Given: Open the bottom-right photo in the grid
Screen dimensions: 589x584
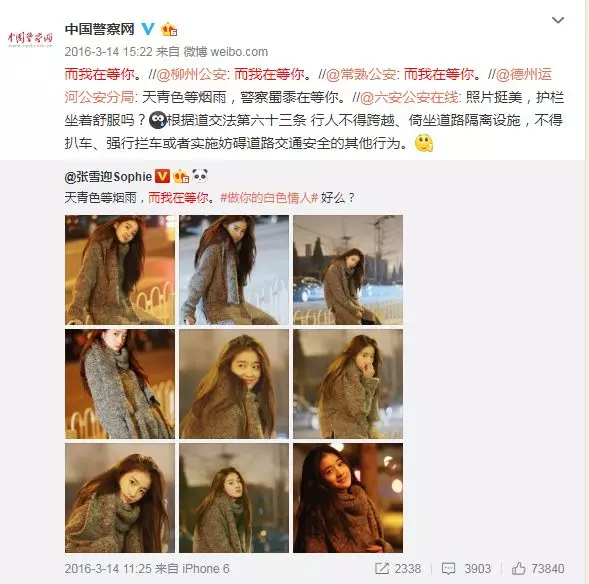Looking at the screenshot, I should pos(348,498).
